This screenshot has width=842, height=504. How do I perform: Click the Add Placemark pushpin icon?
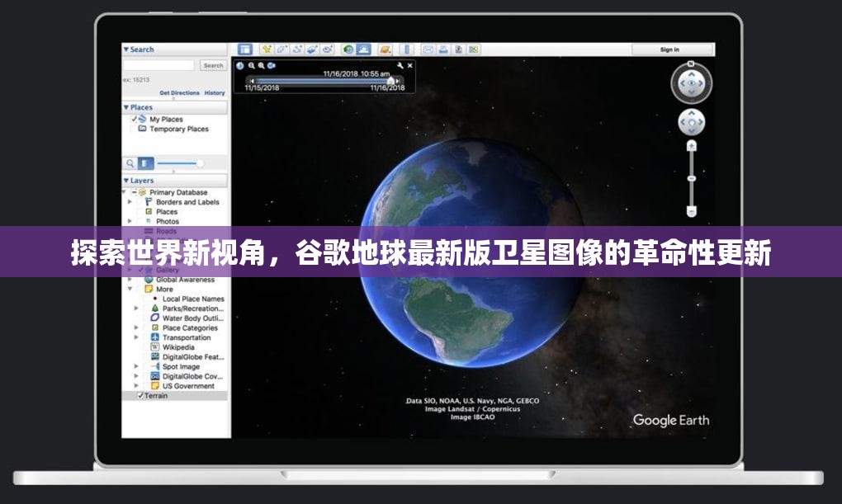pyautogui.click(x=266, y=49)
